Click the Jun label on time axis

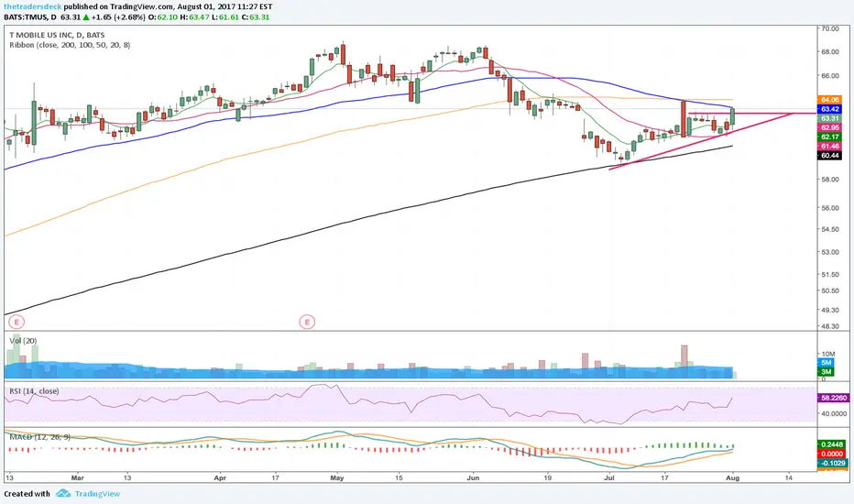(474, 477)
